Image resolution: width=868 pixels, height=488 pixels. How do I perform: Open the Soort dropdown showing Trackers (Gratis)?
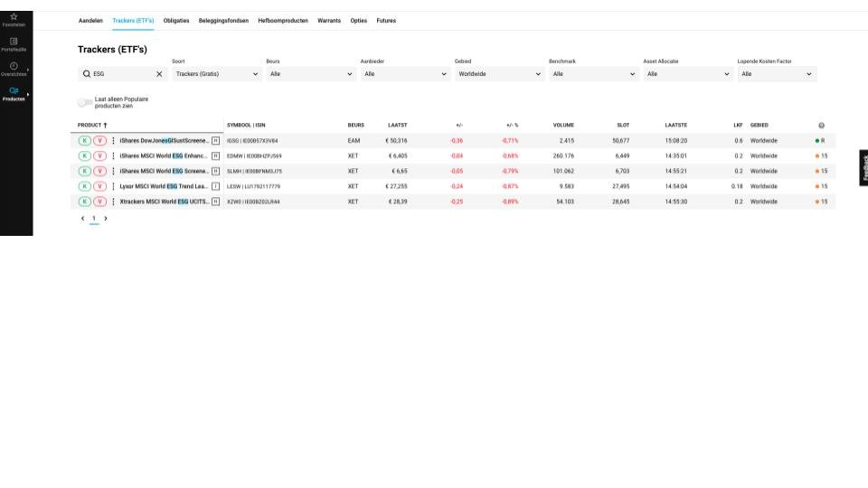217,74
